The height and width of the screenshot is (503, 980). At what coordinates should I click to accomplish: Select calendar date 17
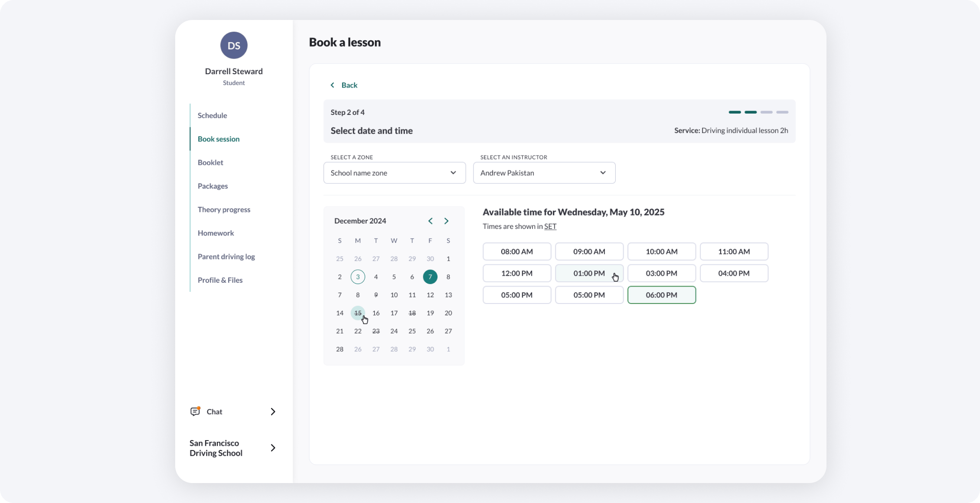tap(394, 313)
